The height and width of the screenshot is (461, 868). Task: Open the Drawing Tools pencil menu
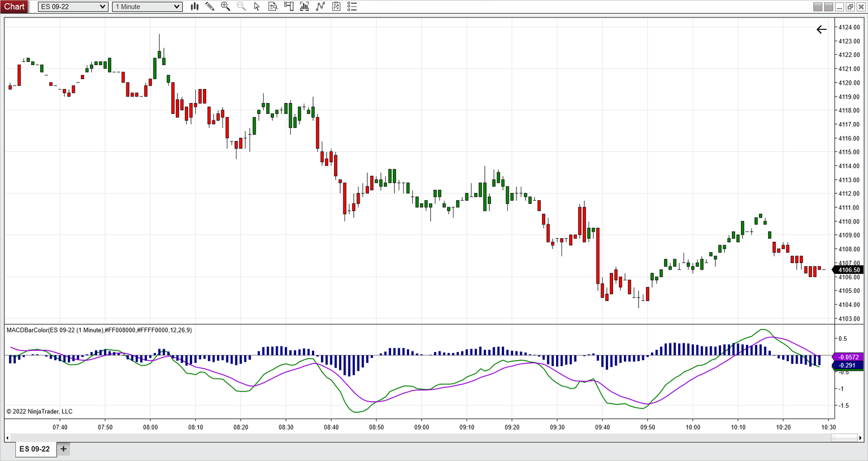(x=210, y=7)
